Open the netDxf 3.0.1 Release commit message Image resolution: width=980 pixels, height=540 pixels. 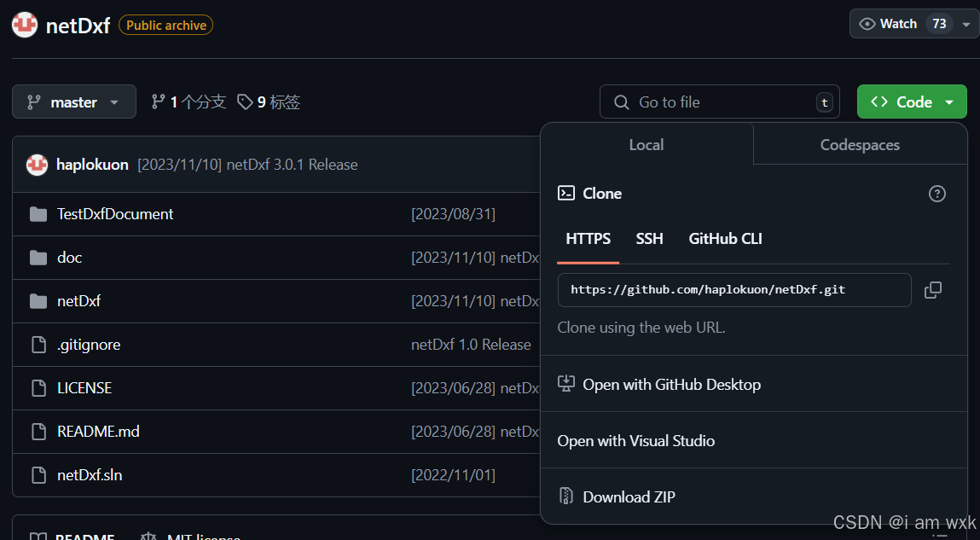(x=247, y=165)
